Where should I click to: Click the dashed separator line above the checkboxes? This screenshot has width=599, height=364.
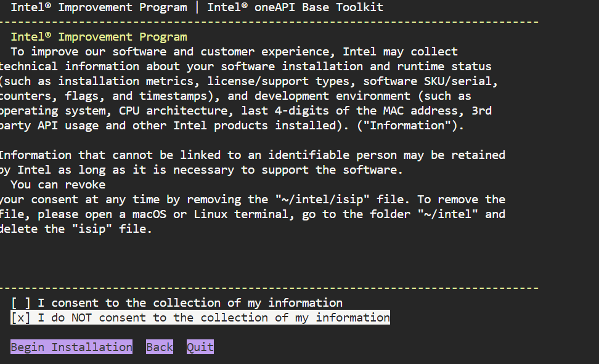(x=269, y=288)
